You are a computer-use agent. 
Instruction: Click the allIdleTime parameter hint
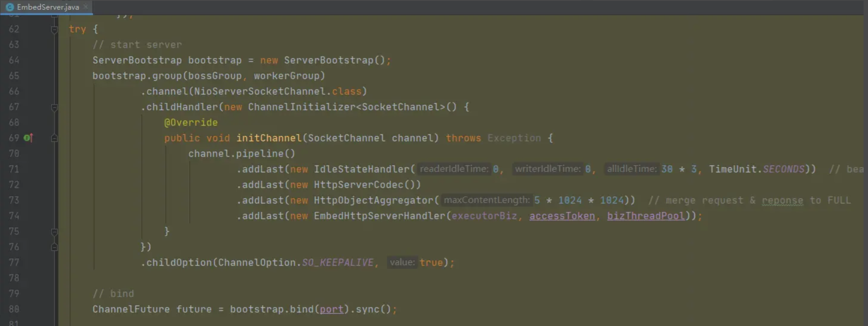(632, 169)
